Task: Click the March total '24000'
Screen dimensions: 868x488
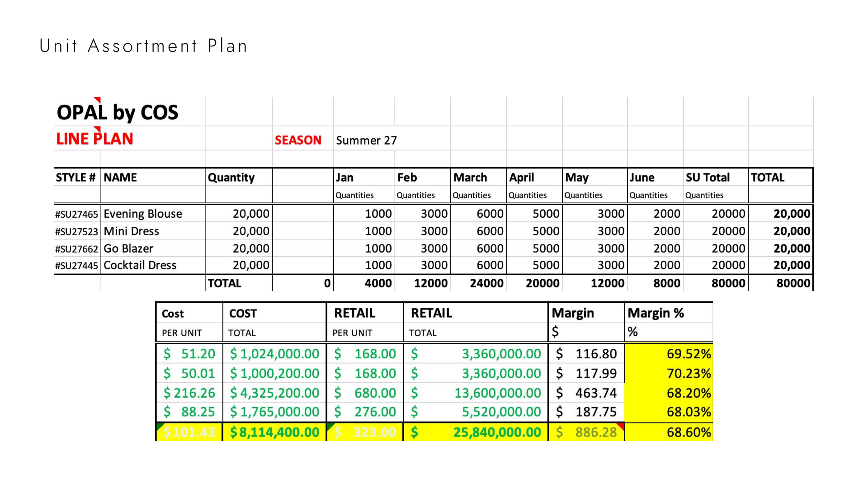Action: click(x=486, y=283)
